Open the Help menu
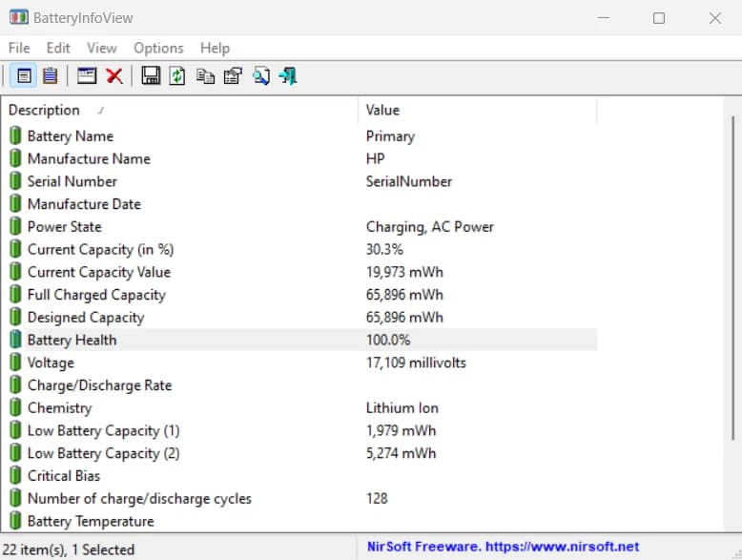The image size is (742, 560). tap(215, 48)
